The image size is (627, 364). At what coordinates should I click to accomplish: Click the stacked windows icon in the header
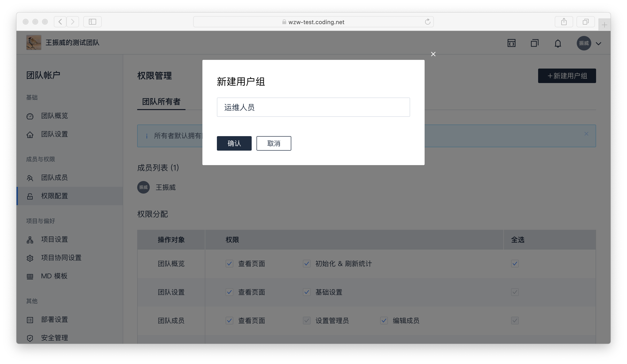(x=534, y=43)
